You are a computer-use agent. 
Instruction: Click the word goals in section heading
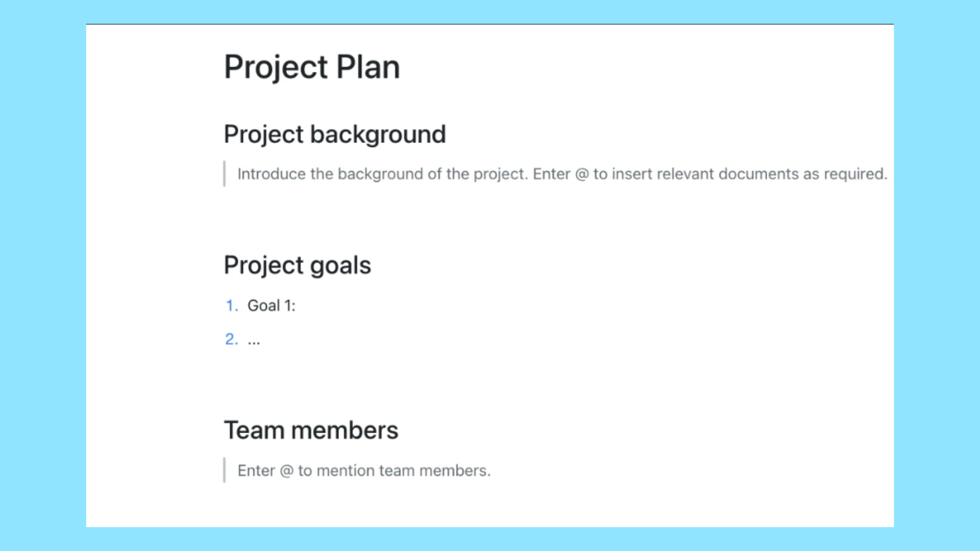[x=340, y=266]
